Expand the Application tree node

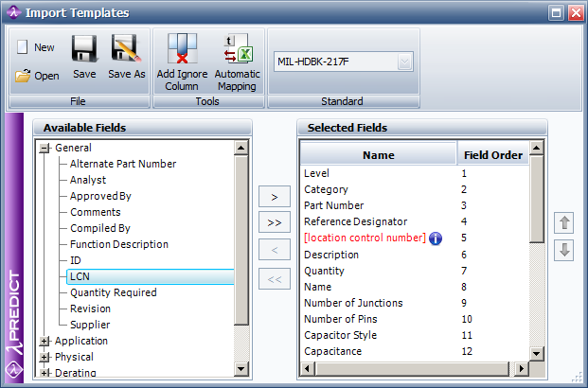pos(44,341)
